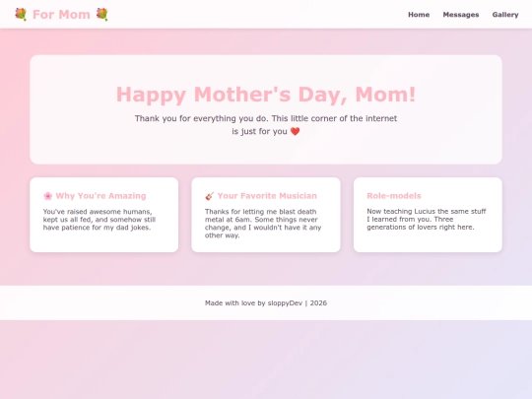Click the text about teaching Lucius

click(x=427, y=219)
